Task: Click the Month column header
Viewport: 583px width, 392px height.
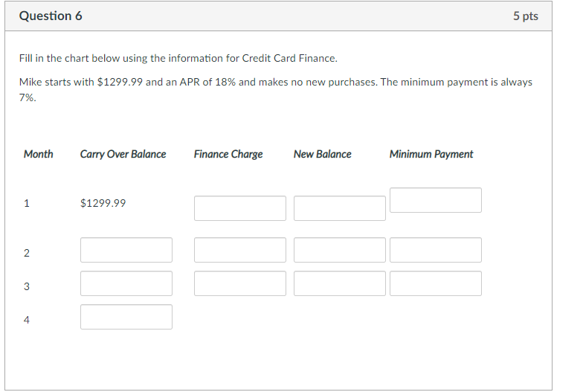Action: tap(39, 154)
